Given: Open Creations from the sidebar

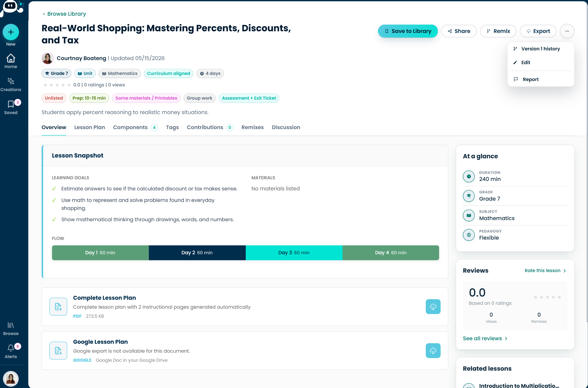Looking at the screenshot, I should (11, 84).
